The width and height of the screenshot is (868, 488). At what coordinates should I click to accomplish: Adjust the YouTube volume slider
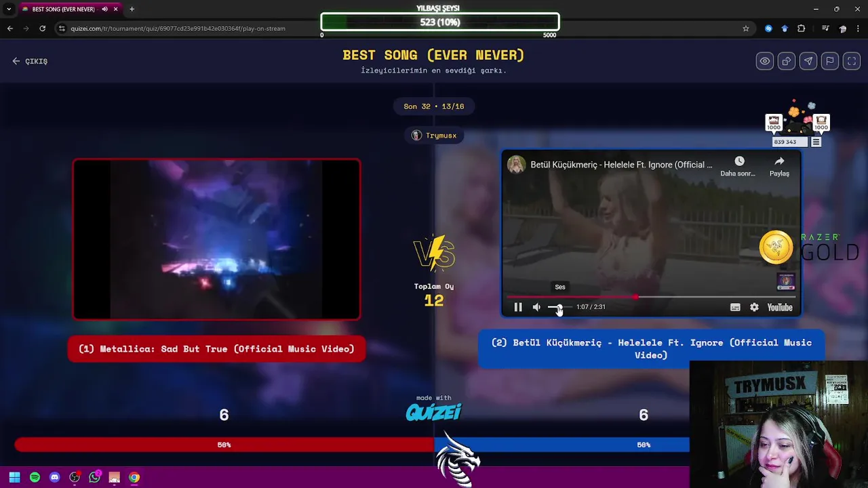click(x=559, y=307)
